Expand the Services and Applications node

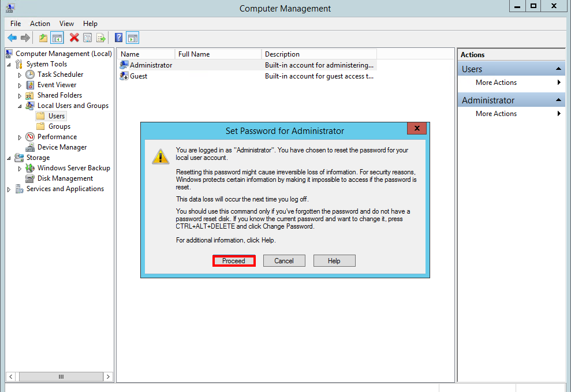pos(9,189)
